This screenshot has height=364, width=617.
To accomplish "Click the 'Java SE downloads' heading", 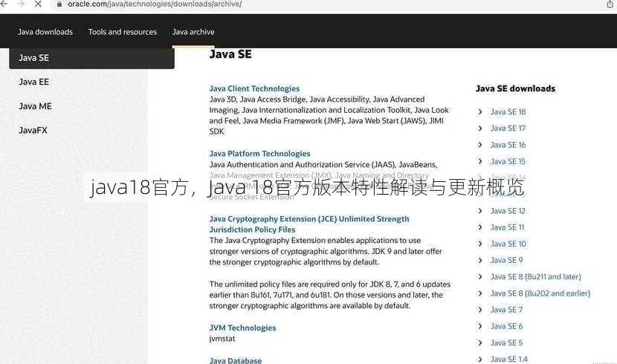I will click(x=515, y=88).
